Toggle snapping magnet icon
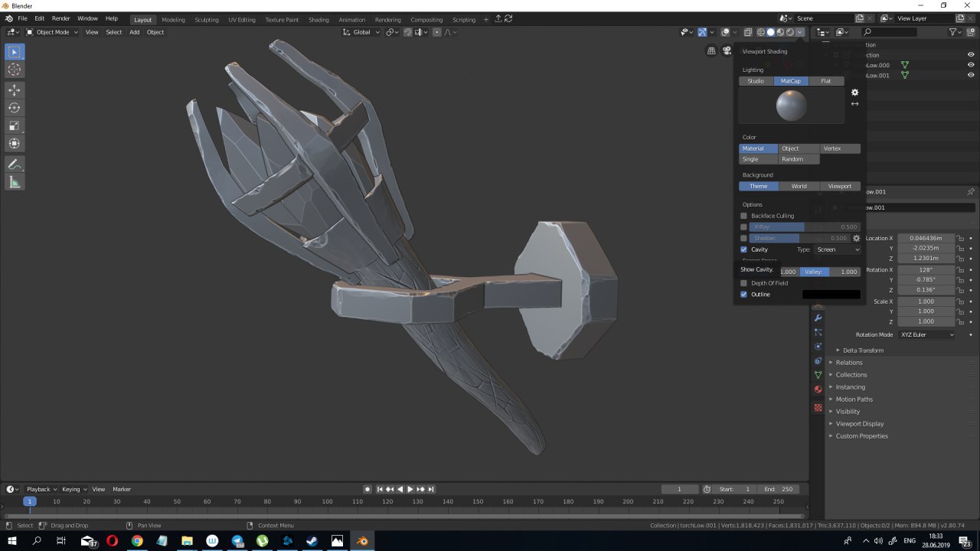 (408, 32)
